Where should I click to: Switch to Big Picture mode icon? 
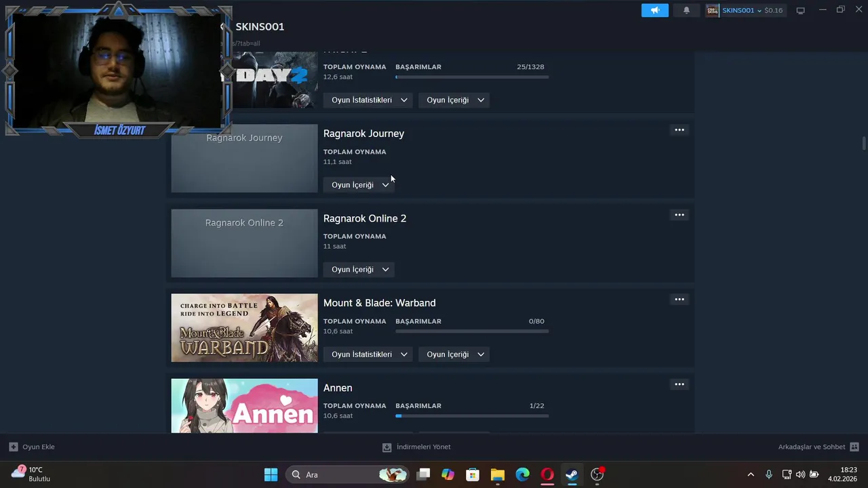click(x=800, y=10)
